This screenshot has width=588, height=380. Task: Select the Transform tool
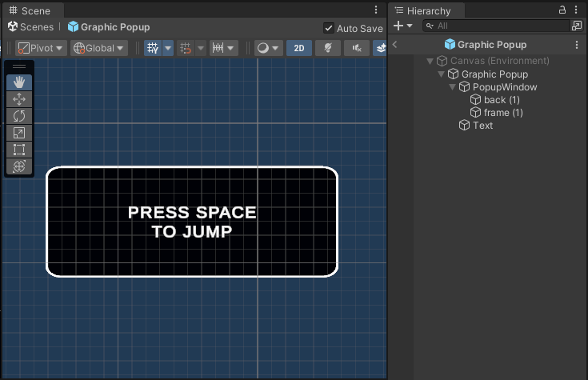(19, 166)
